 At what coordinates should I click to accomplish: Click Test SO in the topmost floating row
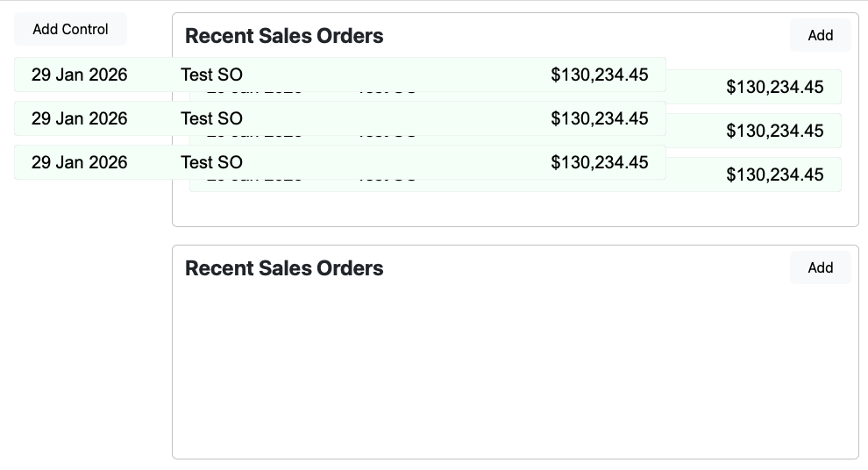click(211, 75)
